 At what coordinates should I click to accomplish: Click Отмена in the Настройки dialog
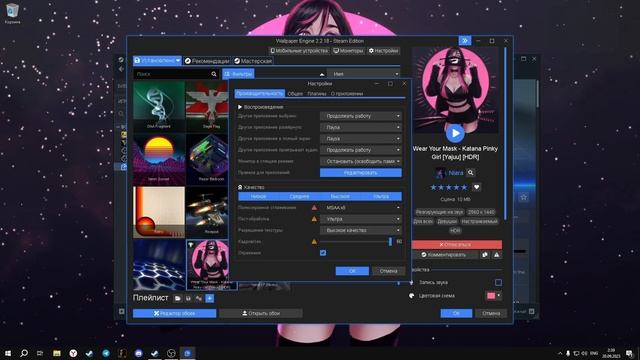coord(388,271)
